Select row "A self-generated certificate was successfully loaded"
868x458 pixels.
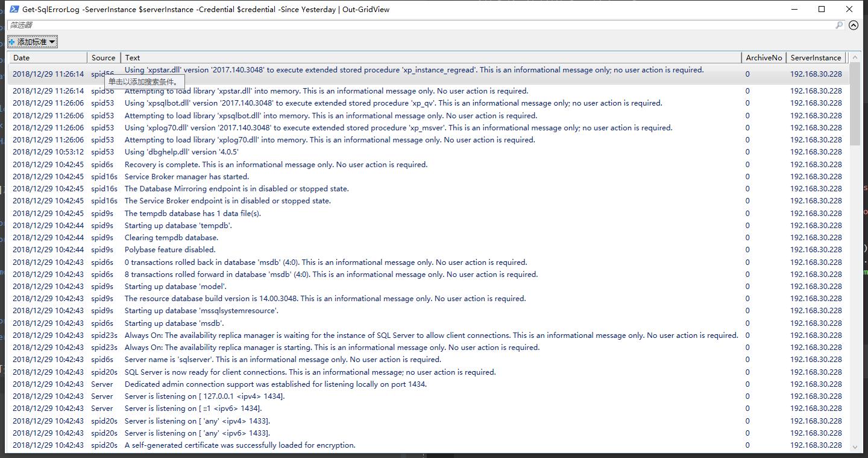tap(429, 445)
